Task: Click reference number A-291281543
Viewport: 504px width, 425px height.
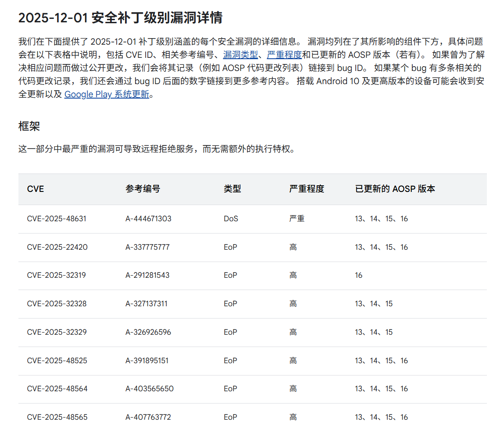Action: [147, 276]
